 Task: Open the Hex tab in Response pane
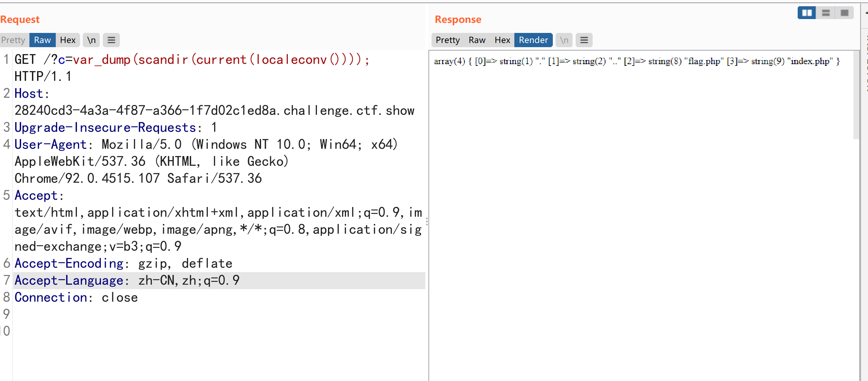click(x=502, y=40)
